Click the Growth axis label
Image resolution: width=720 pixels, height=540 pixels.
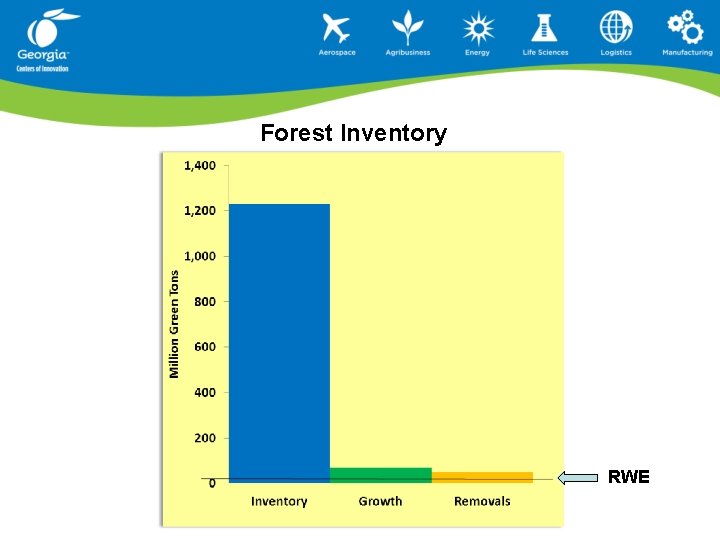coord(380,501)
